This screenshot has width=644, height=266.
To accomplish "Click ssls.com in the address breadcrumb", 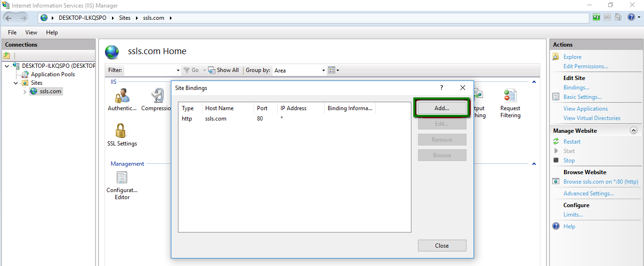I will click(x=153, y=18).
